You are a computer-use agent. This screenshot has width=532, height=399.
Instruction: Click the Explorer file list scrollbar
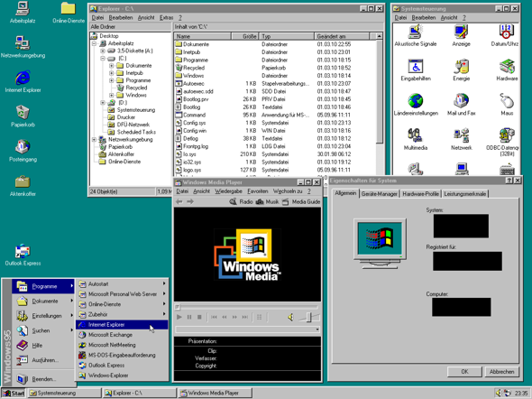coord(380,91)
